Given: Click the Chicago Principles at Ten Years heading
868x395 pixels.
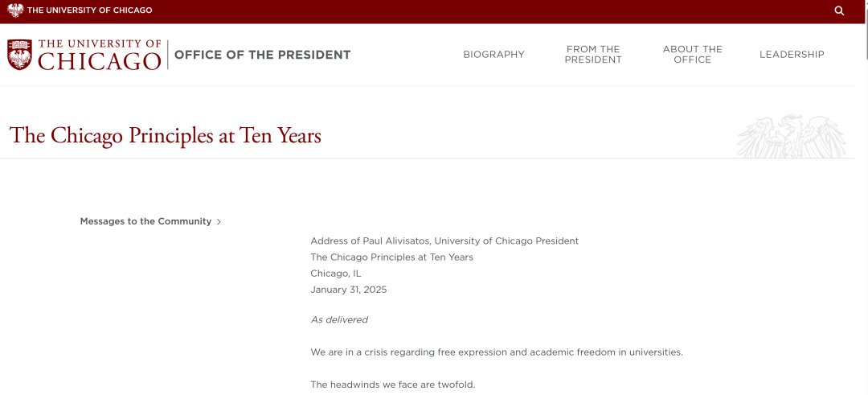Looking at the screenshot, I should pos(166,135).
